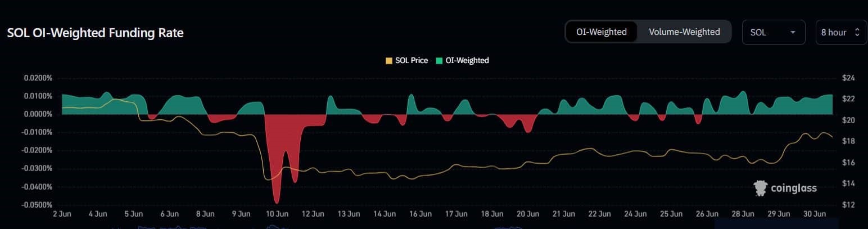The height and width of the screenshot is (229, 868).
Task: Click the 28 Jun date label
Action: [x=743, y=214]
